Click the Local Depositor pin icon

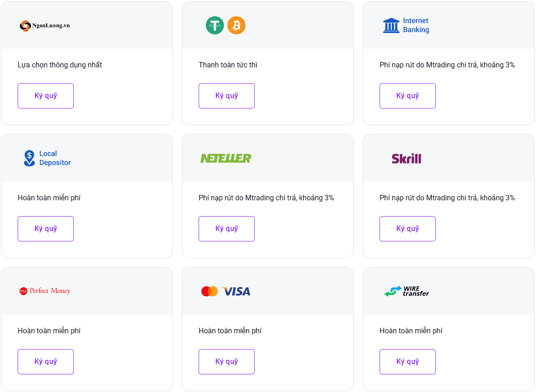click(29, 158)
